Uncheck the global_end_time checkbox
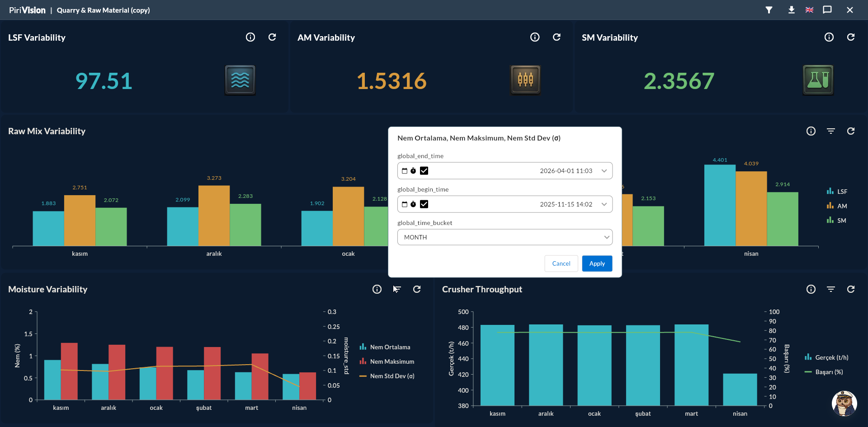 [x=424, y=171]
